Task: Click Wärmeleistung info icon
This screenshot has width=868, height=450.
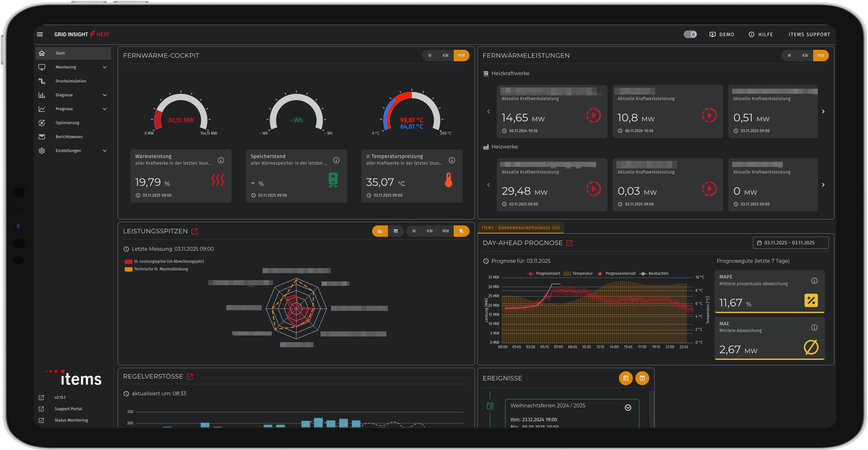Action: click(x=221, y=161)
